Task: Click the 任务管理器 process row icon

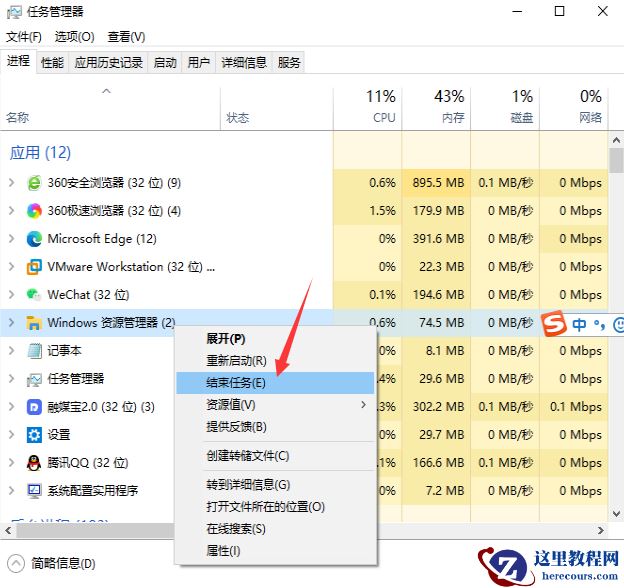Action: pyautogui.click(x=34, y=379)
